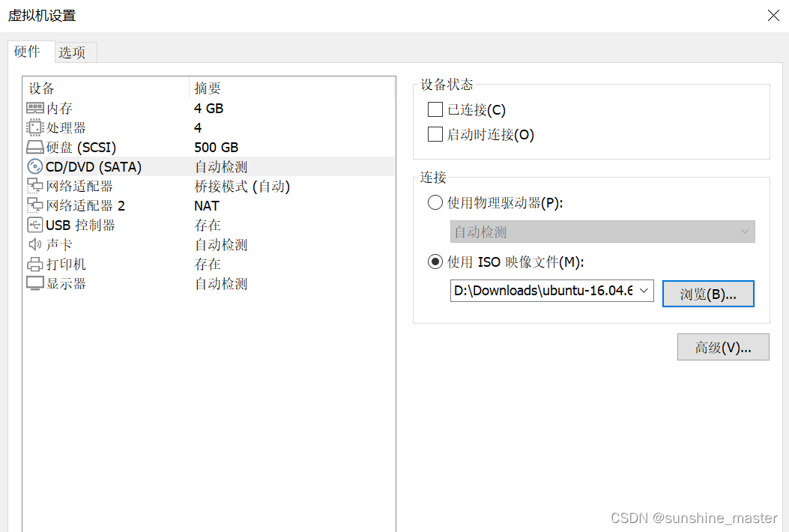Open advanced settings via 高级(V) button
This screenshot has width=789, height=532.
722,346
